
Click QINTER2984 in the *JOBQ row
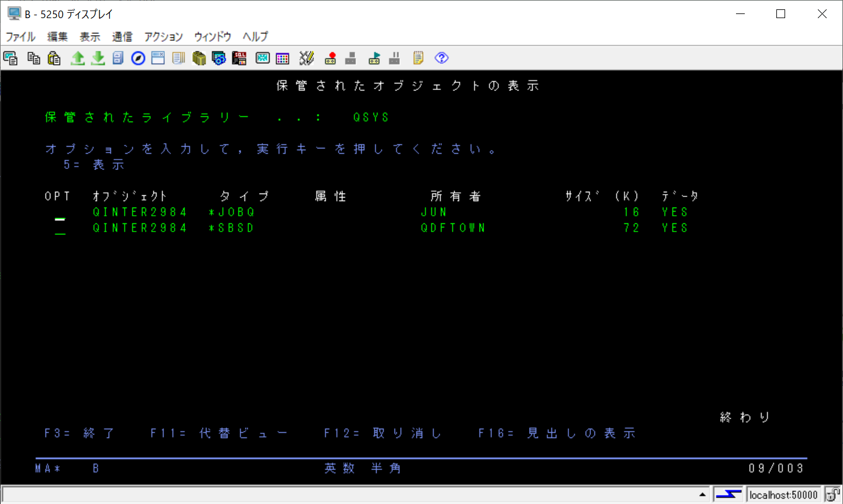tap(140, 212)
